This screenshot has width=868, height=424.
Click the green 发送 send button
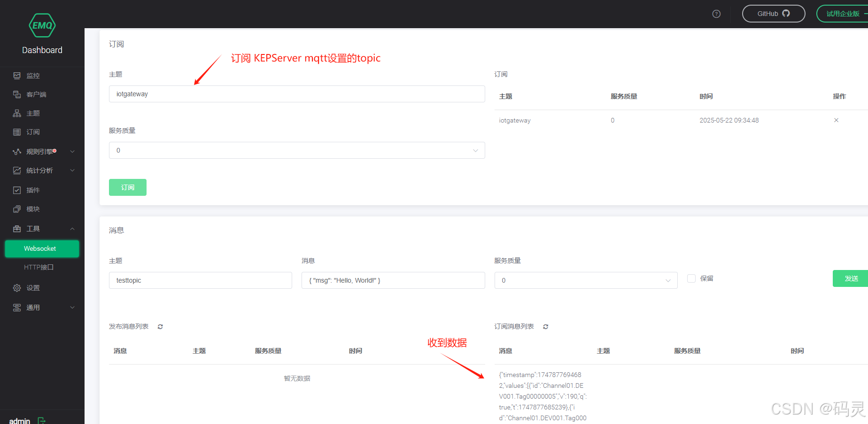[x=851, y=278]
